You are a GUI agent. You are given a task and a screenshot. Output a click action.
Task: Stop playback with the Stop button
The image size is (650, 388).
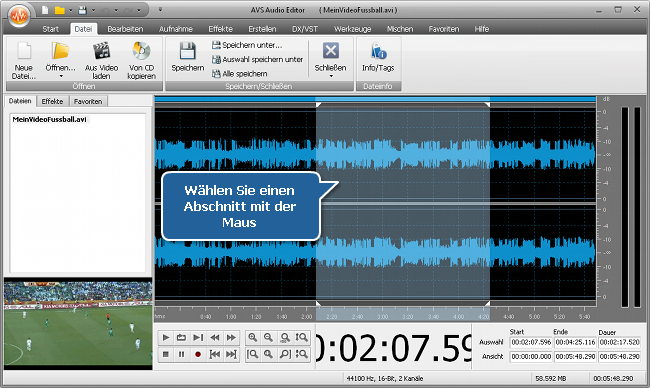click(x=165, y=354)
